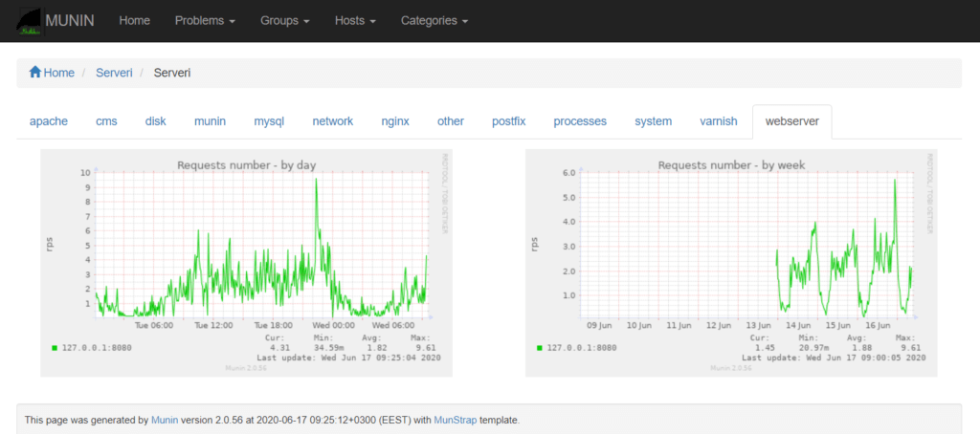Open the Problems dropdown menu
980x434 pixels.
pos(206,20)
